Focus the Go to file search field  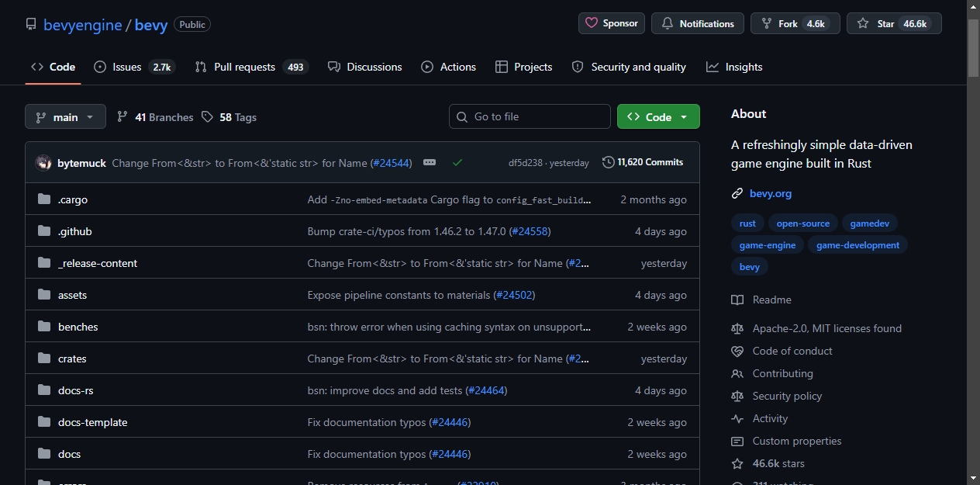tap(530, 116)
